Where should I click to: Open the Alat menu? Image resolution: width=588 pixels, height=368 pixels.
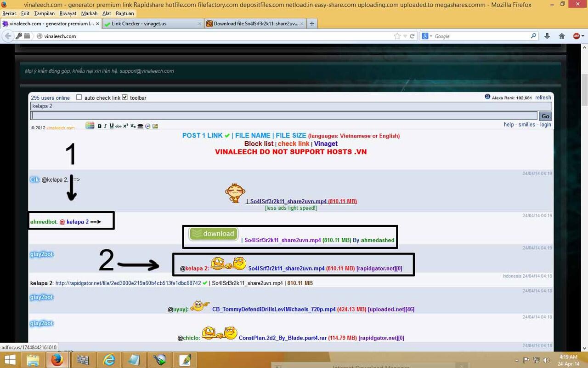coord(107,14)
